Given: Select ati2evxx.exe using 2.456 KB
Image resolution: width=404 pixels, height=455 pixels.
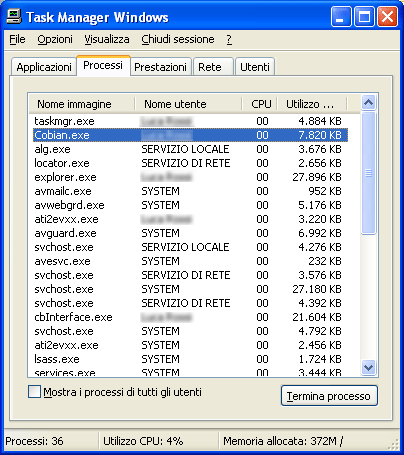Looking at the screenshot, I should pos(190,345).
